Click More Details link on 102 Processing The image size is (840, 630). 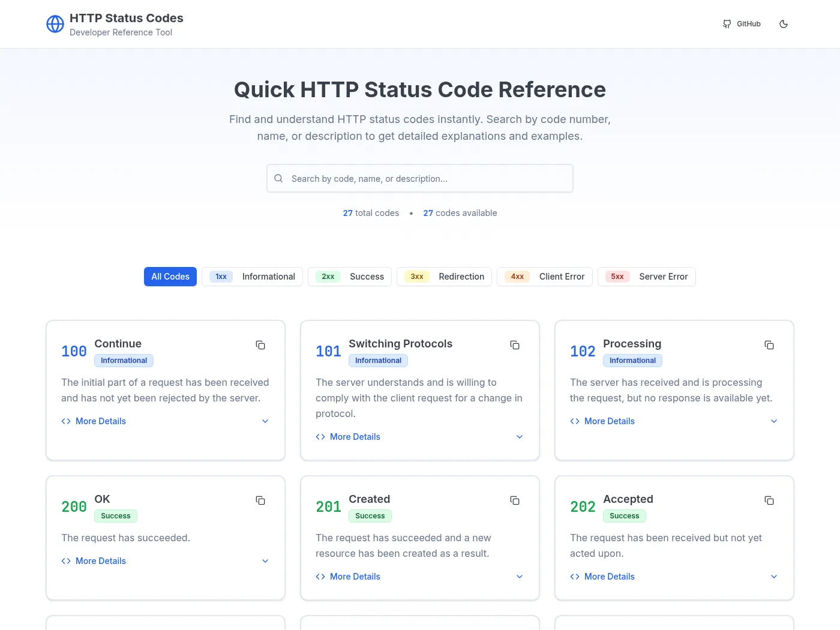(610, 421)
